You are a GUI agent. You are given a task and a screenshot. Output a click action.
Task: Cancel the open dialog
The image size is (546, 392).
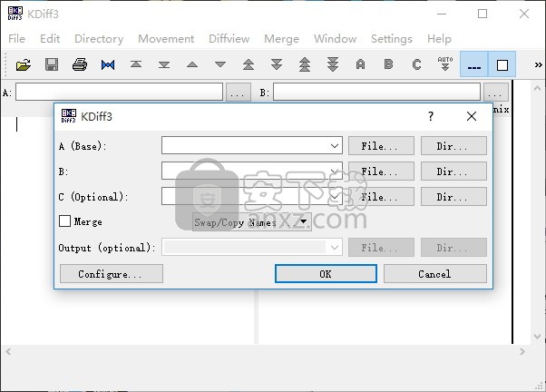pyautogui.click(x=435, y=273)
